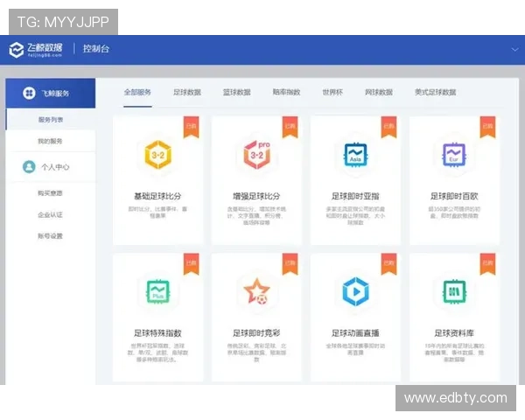Click the 基础足球比分 hexagon 3-2 icon

tap(157, 156)
